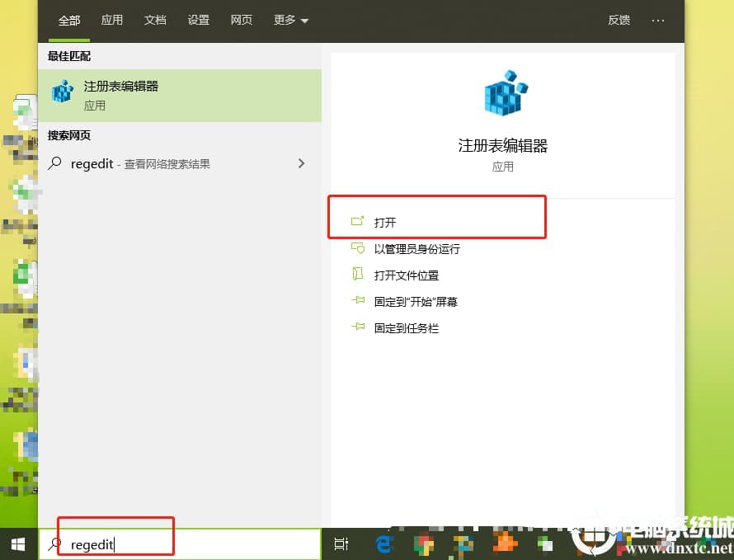Switch to the 应用 tab

pyautogui.click(x=112, y=20)
